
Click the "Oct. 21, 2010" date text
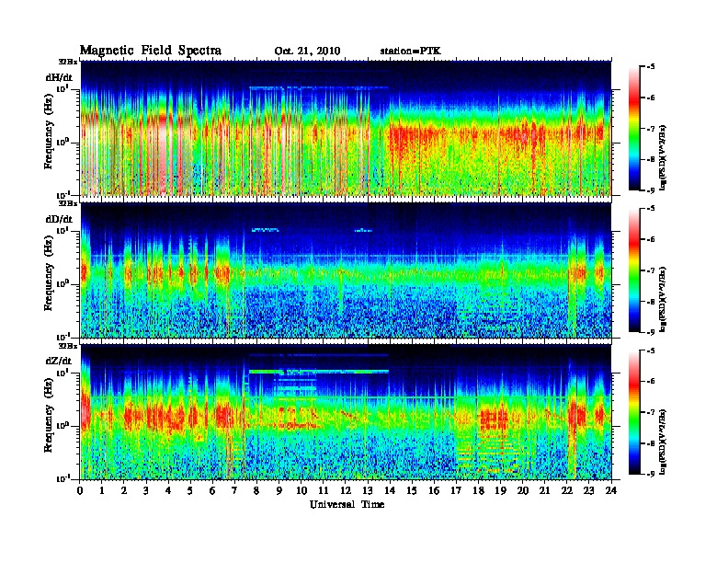tap(307, 52)
